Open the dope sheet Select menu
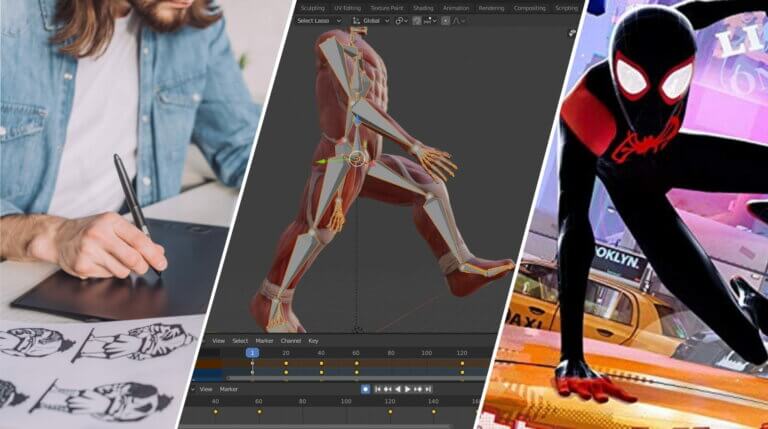The height and width of the screenshot is (429, 768). click(240, 341)
